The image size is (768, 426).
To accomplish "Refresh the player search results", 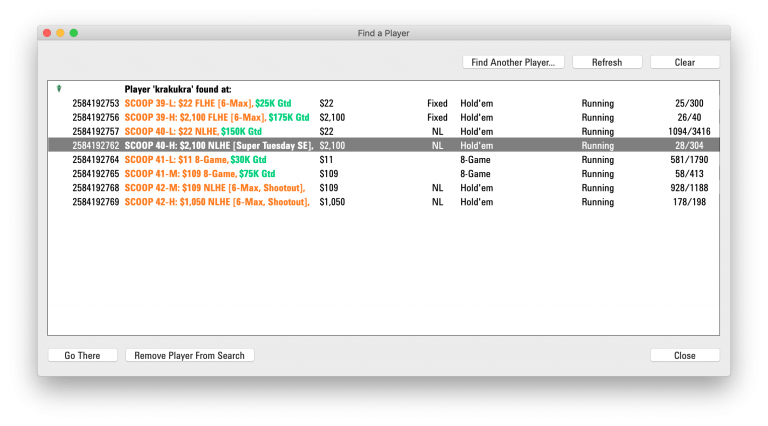I will 607,62.
